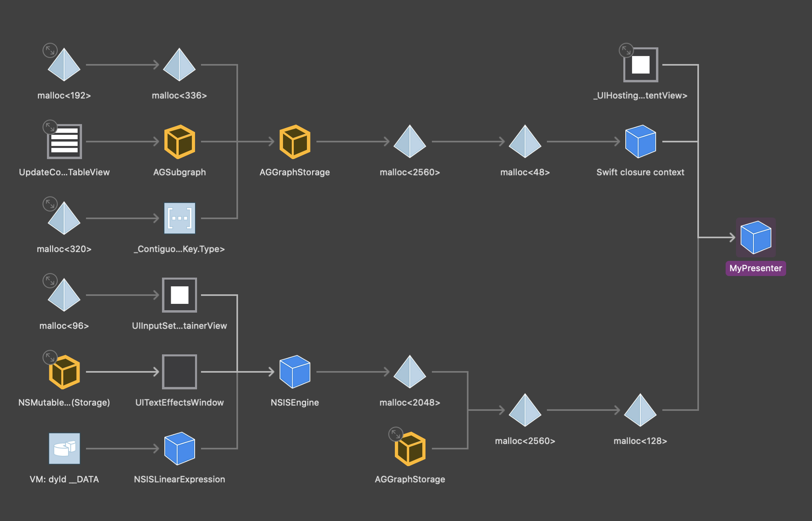Select malloc<2560> node leading to malloc<48>
This screenshot has width=812, height=521.
410,141
